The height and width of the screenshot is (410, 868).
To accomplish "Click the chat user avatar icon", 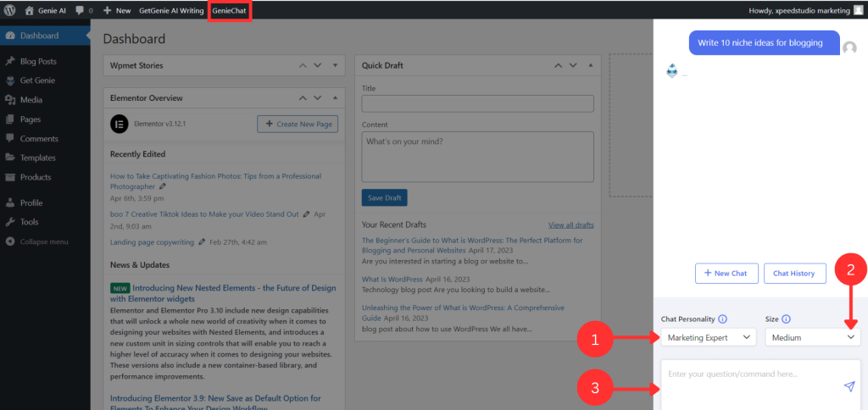I will point(849,48).
